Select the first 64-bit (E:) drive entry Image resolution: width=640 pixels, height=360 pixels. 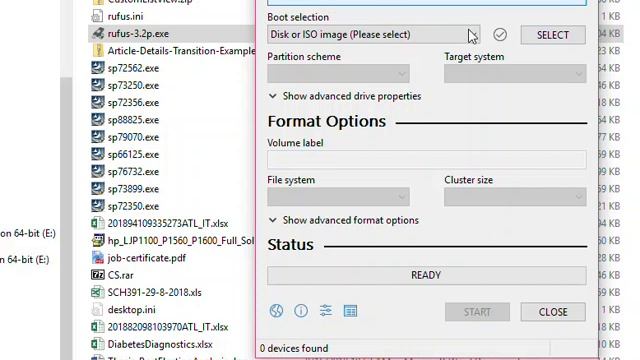click(28, 233)
